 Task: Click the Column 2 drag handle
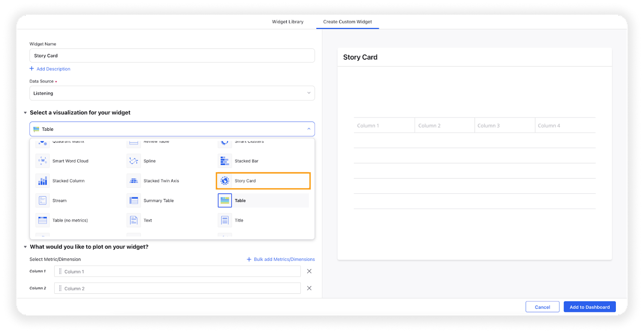(x=60, y=289)
